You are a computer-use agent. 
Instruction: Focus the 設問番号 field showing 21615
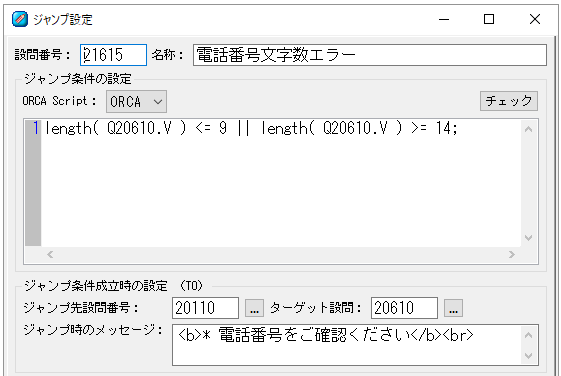(113, 55)
